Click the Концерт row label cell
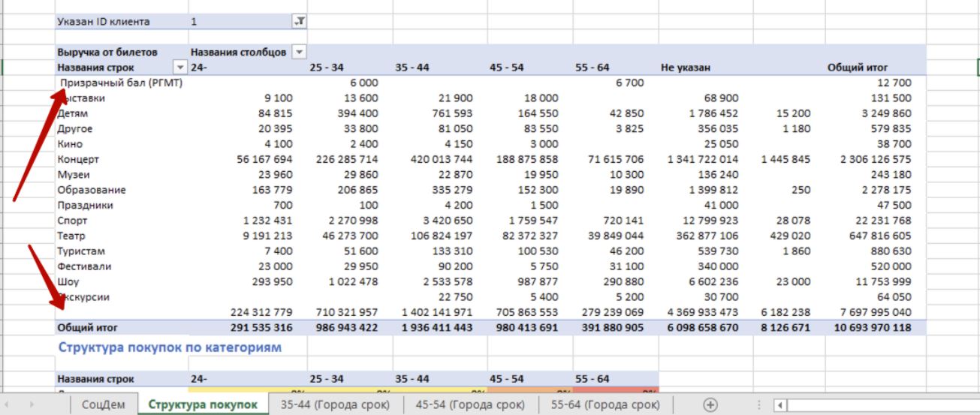This screenshot has height=415, width=980. coord(78,159)
